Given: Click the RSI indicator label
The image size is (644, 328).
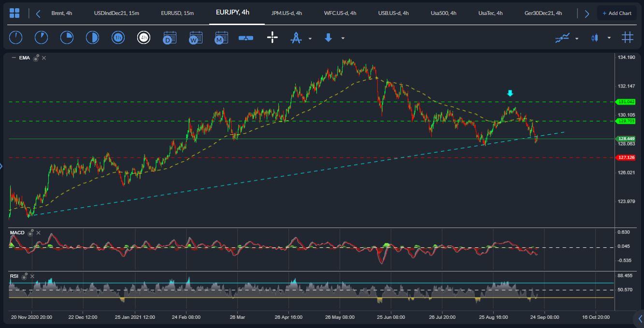Looking at the screenshot, I should (14, 276).
